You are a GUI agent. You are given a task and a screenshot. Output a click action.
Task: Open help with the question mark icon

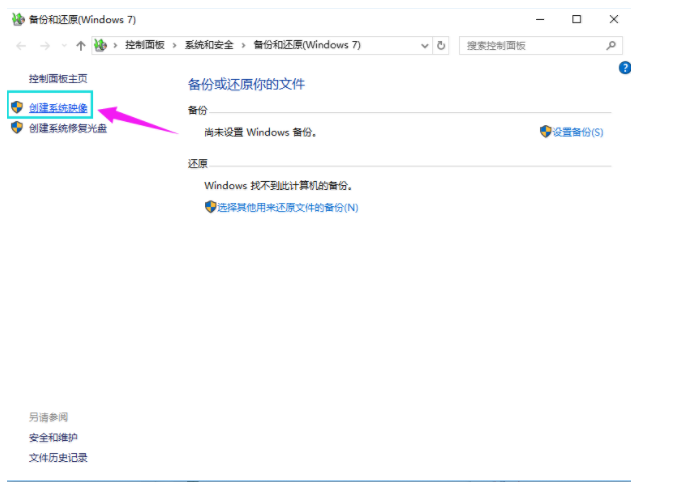click(x=625, y=68)
